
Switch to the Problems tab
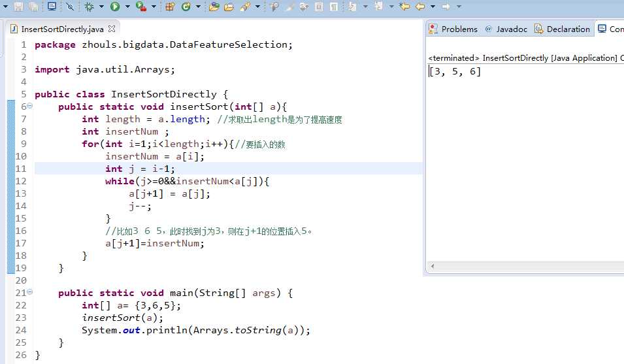coord(453,29)
